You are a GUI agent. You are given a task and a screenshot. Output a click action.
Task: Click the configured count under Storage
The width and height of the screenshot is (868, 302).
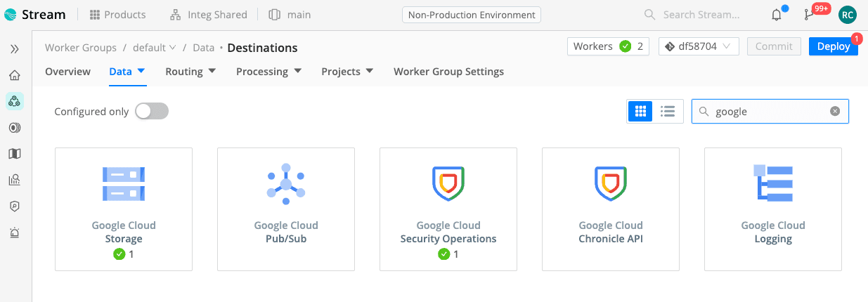[x=124, y=254]
